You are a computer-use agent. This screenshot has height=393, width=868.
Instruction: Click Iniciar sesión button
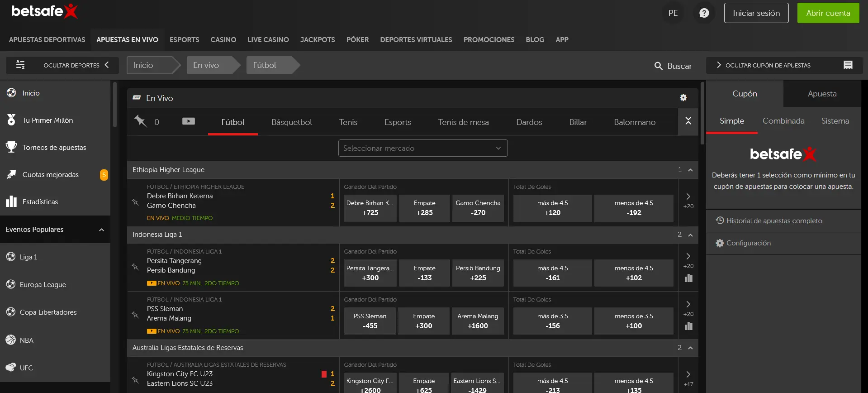pyautogui.click(x=756, y=13)
